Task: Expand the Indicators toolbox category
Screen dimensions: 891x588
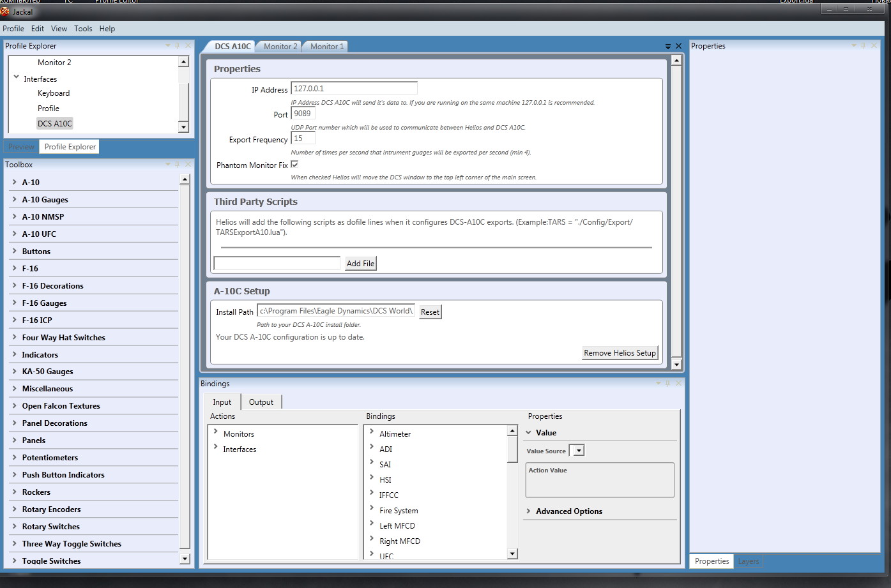Action: pyautogui.click(x=14, y=354)
